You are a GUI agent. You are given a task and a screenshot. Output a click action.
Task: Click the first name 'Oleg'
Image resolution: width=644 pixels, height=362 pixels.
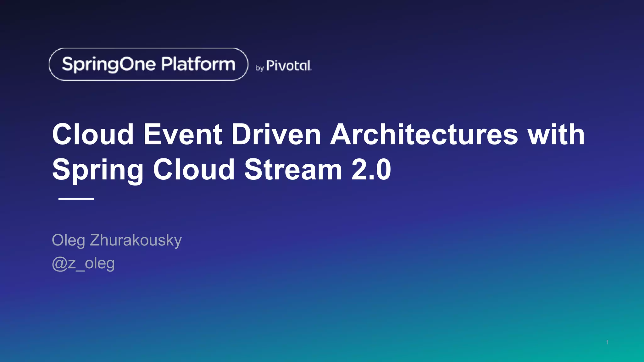coord(68,240)
